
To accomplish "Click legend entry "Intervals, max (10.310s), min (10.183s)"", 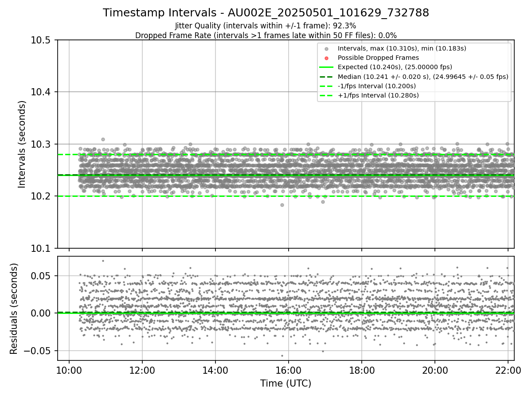I will (x=402, y=48).
